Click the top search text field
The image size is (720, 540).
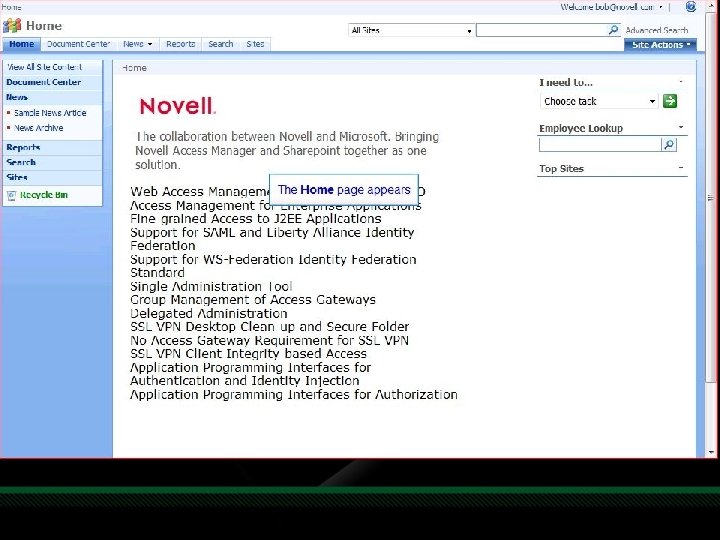(x=542, y=30)
